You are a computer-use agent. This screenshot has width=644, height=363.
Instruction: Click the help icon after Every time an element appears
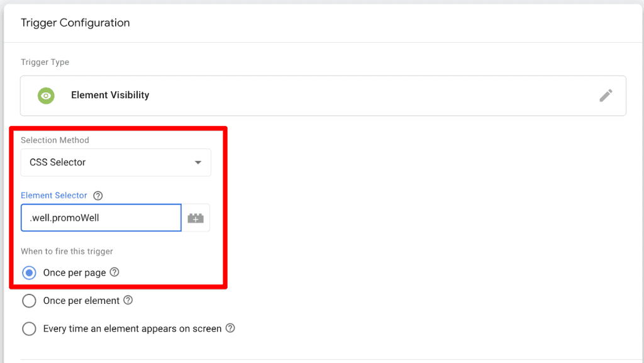[230, 328]
